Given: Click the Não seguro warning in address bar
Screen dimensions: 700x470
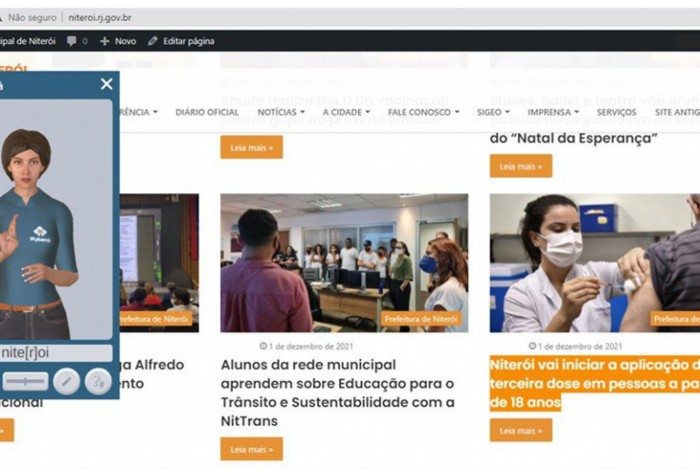Looking at the screenshot, I should click(32, 18).
